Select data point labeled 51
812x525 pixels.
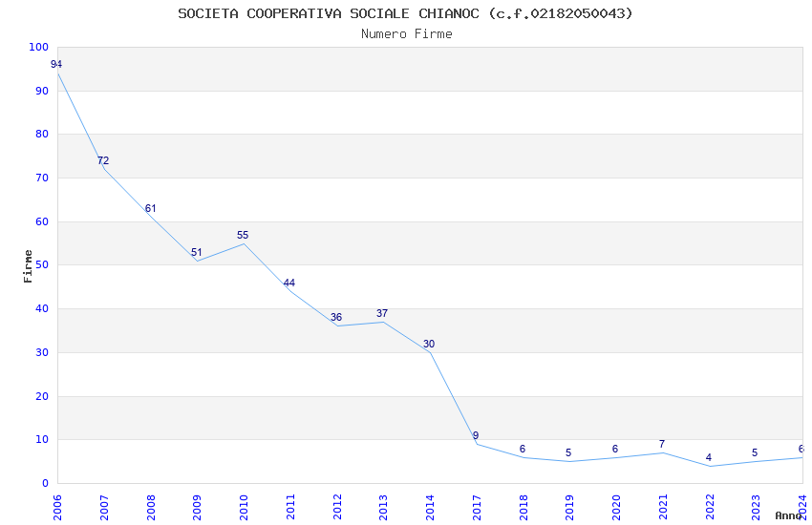[196, 252]
